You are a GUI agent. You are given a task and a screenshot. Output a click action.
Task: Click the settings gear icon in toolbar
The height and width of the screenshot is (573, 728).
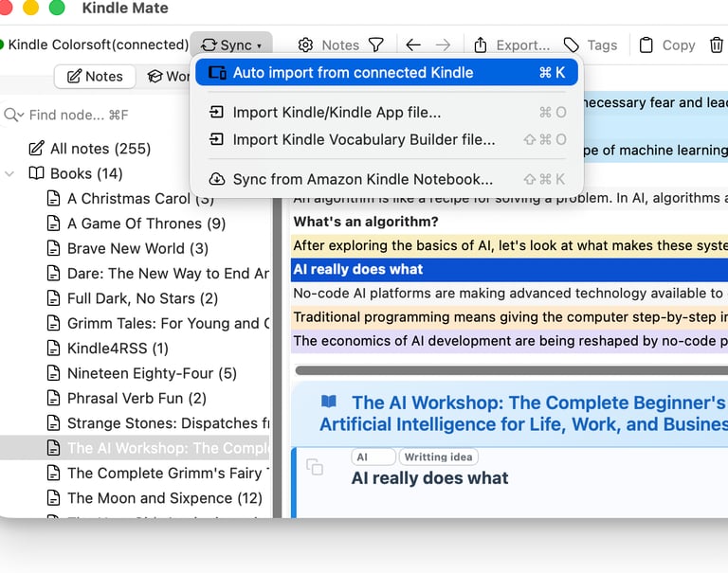coord(305,45)
